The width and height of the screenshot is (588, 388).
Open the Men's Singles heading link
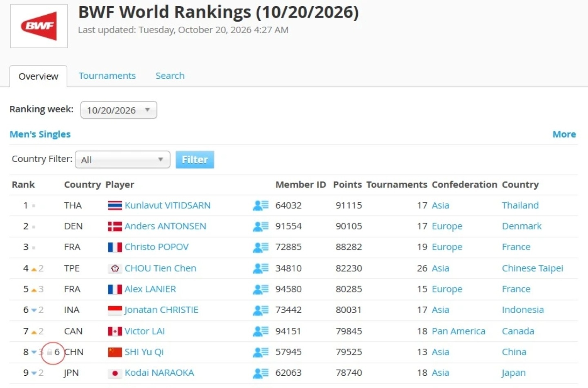(x=40, y=134)
